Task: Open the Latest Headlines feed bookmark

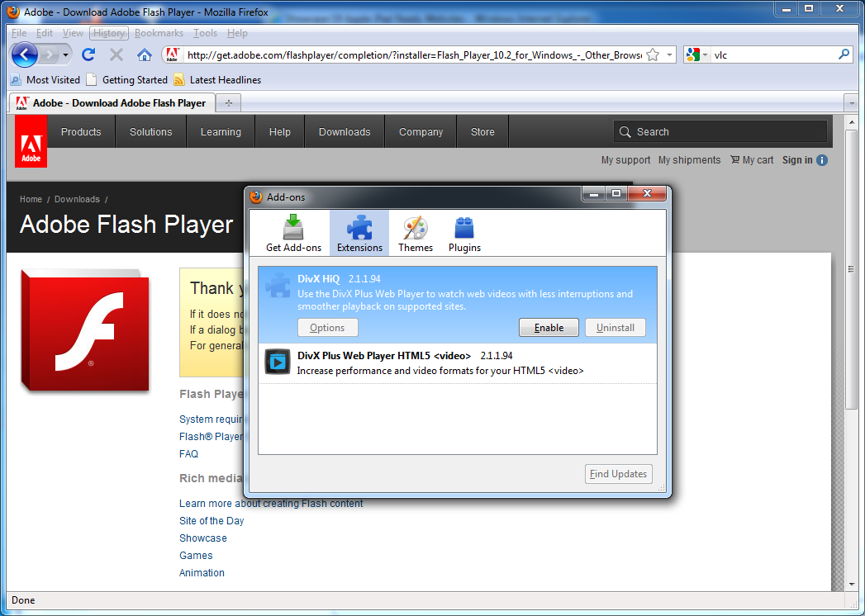Action: pos(217,80)
